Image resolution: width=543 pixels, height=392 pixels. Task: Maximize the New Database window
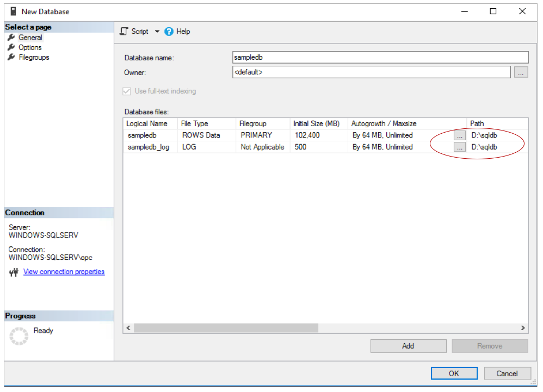pyautogui.click(x=493, y=11)
